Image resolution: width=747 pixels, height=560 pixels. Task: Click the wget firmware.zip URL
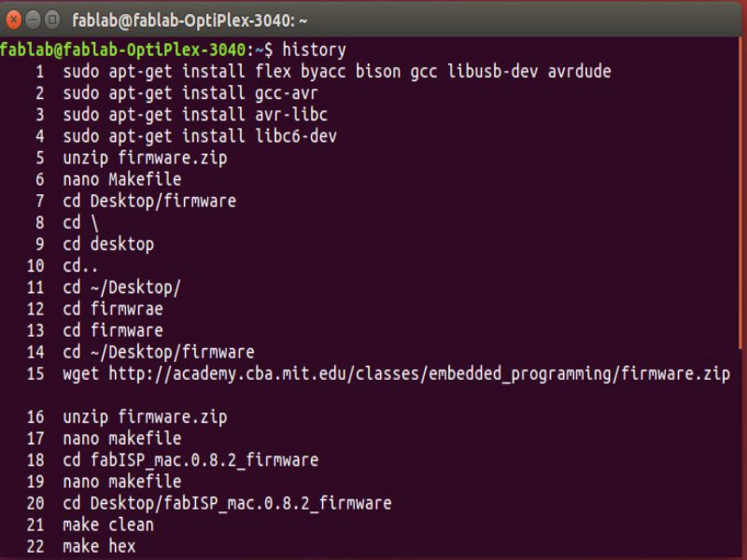[x=419, y=374]
